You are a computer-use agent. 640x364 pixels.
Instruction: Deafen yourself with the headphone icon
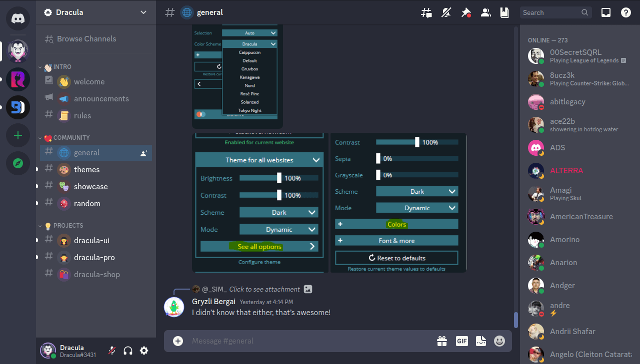pyautogui.click(x=128, y=351)
